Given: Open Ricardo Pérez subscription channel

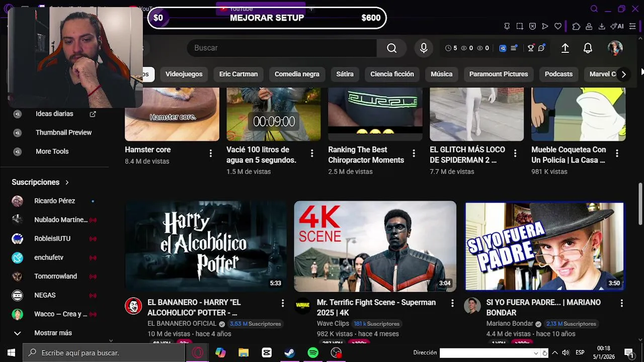Looking at the screenshot, I should (x=54, y=201).
